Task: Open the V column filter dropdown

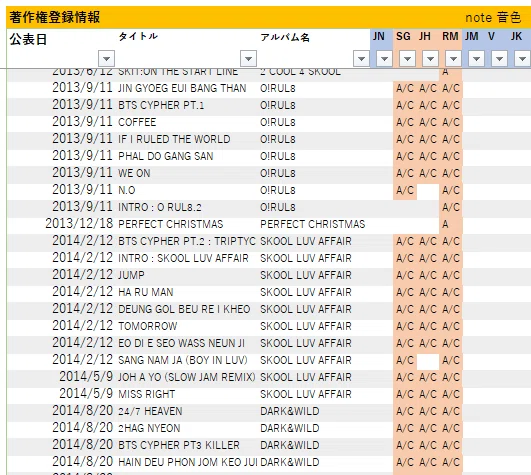Action: pos(499,59)
